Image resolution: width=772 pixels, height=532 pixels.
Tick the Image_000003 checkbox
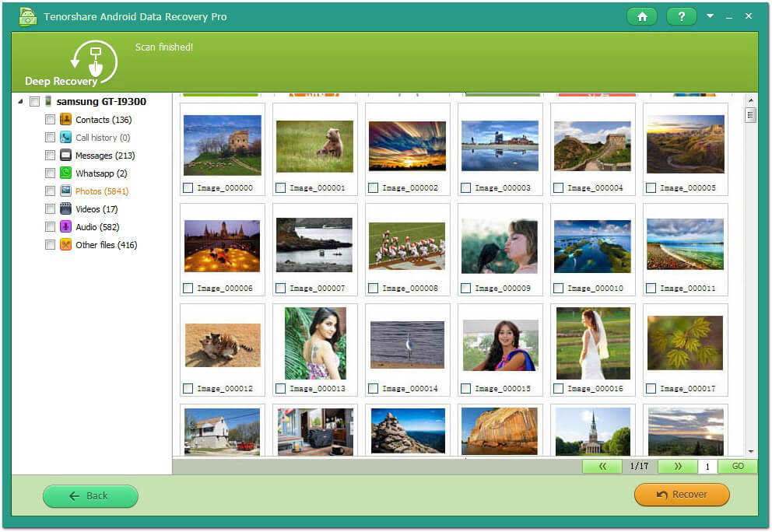465,188
